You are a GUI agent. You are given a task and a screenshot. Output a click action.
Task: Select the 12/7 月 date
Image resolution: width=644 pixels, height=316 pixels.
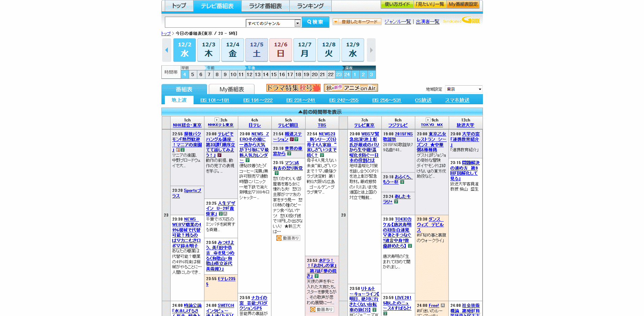305,50
